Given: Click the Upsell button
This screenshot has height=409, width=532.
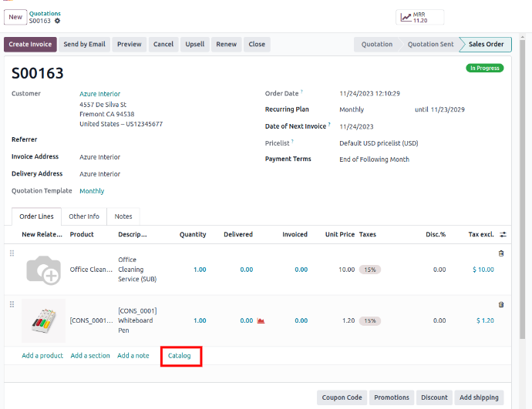Looking at the screenshot, I should pos(195,45).
